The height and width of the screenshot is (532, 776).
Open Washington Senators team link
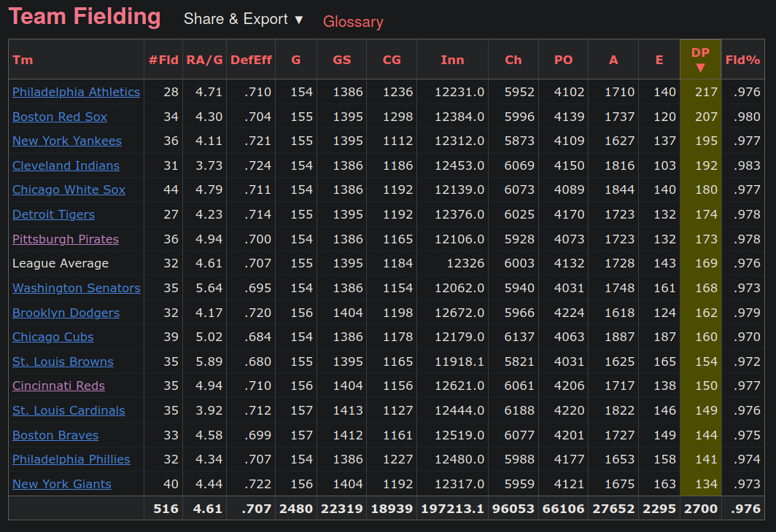coord(76,289)
